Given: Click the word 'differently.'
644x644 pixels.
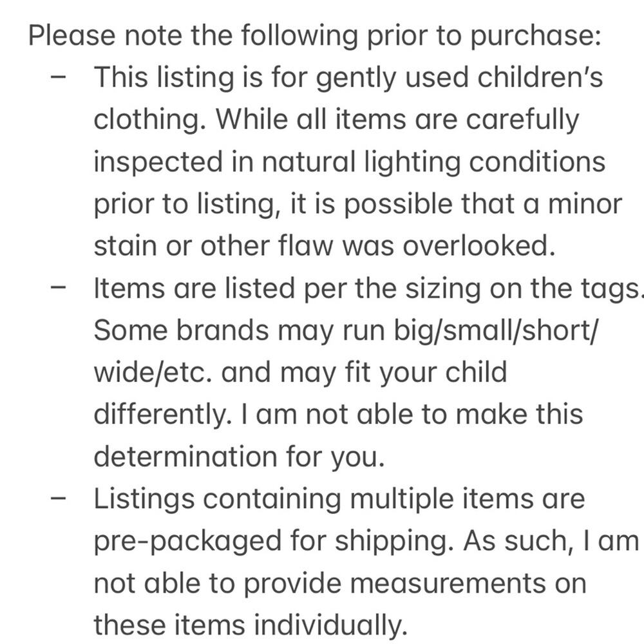Looking at the screenshot, I should 162,415.
